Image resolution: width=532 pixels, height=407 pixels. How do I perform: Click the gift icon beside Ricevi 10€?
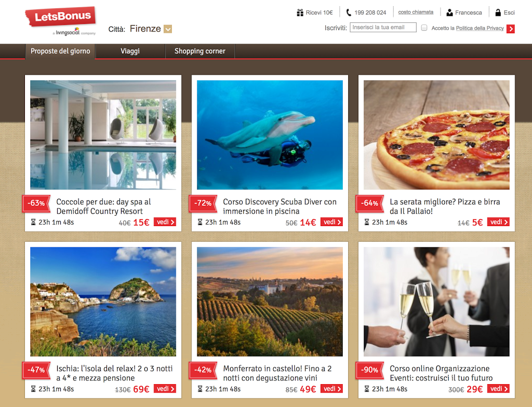[300, 12]
